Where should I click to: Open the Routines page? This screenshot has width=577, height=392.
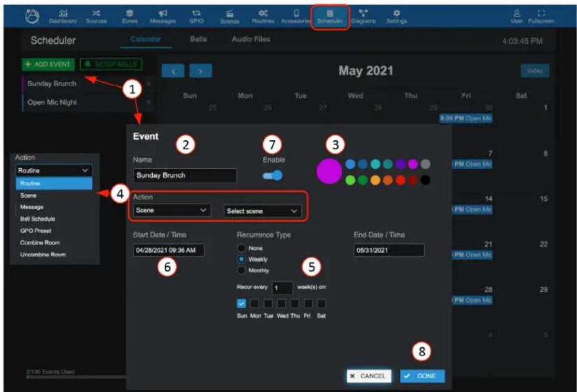pos(263,17)
